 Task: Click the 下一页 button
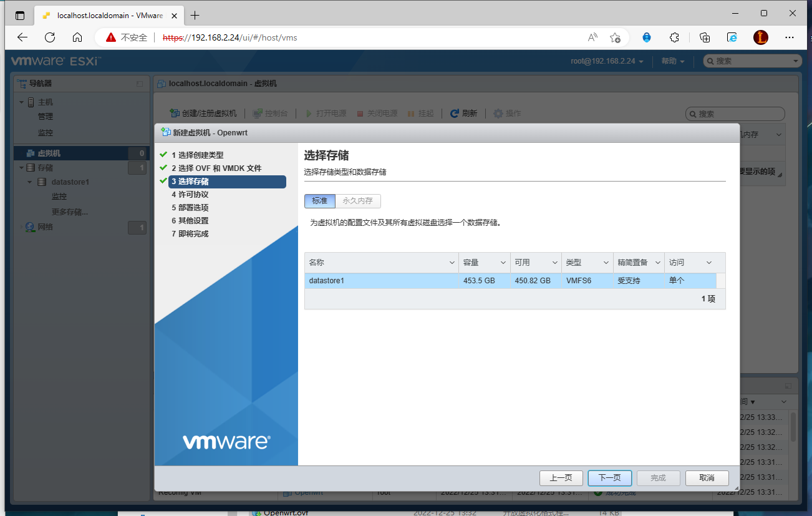click(x=609, y=478)
